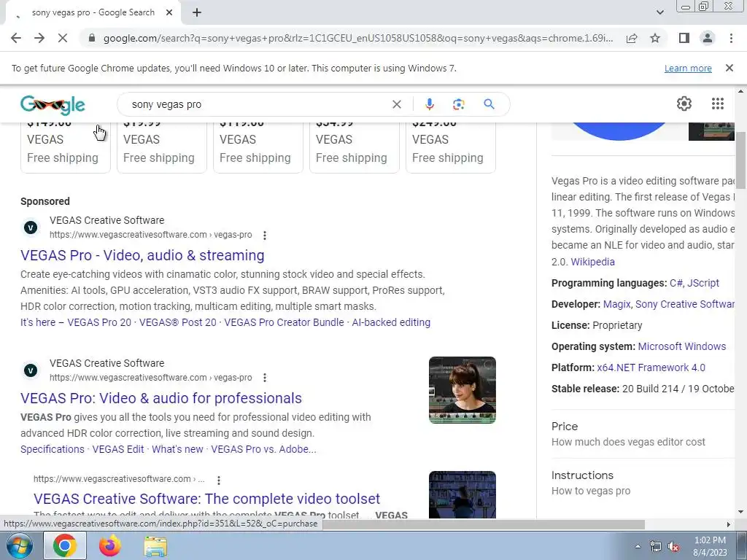Viewport: 747px width, 560px height.
Task: Open options for second VEGAS Creative Software result
Action: tap(264, 378)
